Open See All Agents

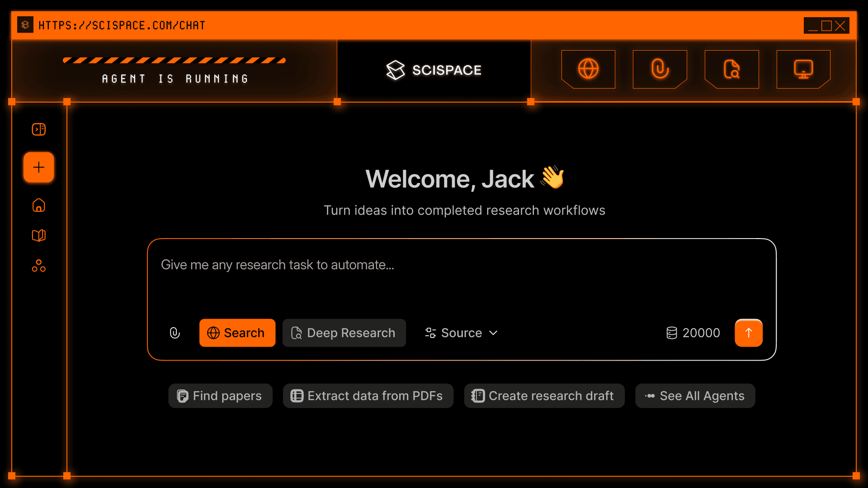coord(695,396)
